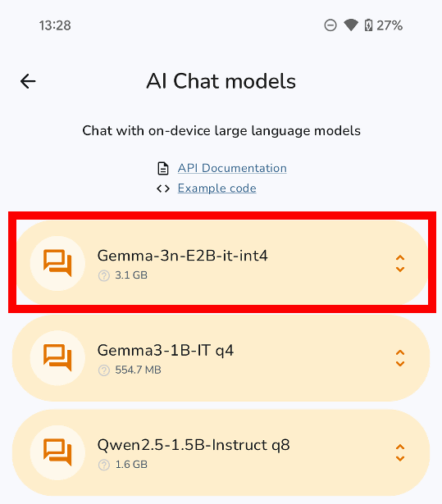
Task: Select the Gemma-3n-E2B-it-int4 model name
Action: (x=182, y=256)
